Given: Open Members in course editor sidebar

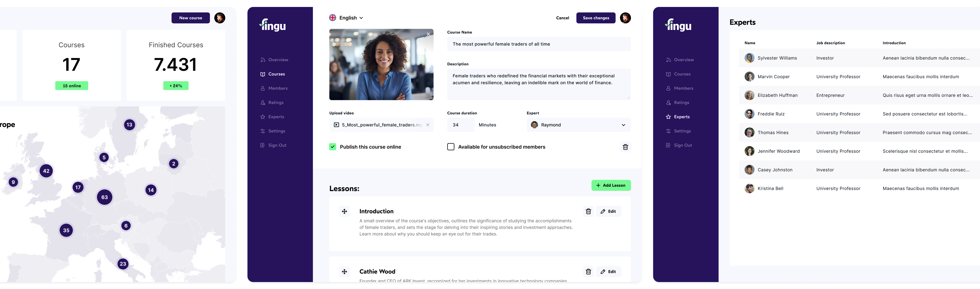Looking at the screenshot, I should point(274,88).
